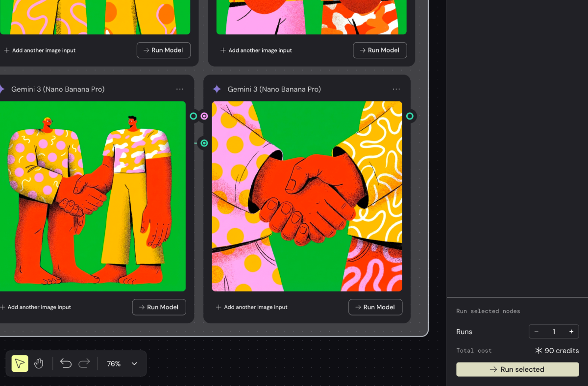Increase Runs with the plus stepper
This screenshot has width=588, height=386.
click(x=571, y=331)
